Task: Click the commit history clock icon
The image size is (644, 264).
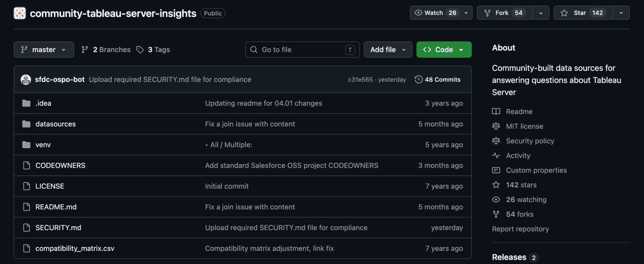Action: coord(419,80)
